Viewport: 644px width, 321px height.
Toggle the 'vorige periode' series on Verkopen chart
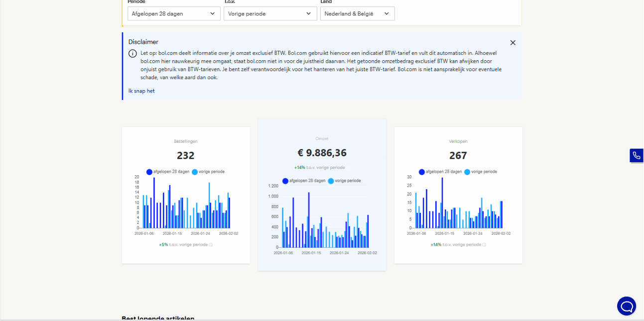click(467, 172)
